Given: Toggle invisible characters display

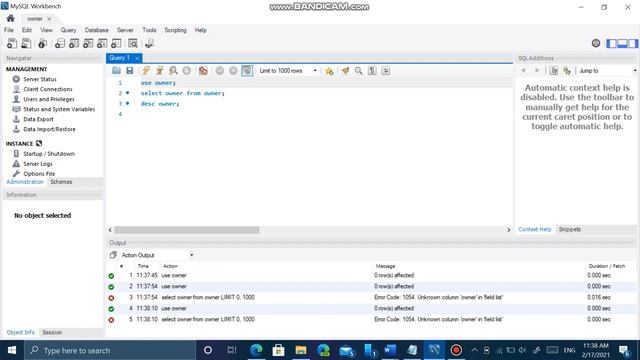Looking at the screenshot, I should click(372, 71).
